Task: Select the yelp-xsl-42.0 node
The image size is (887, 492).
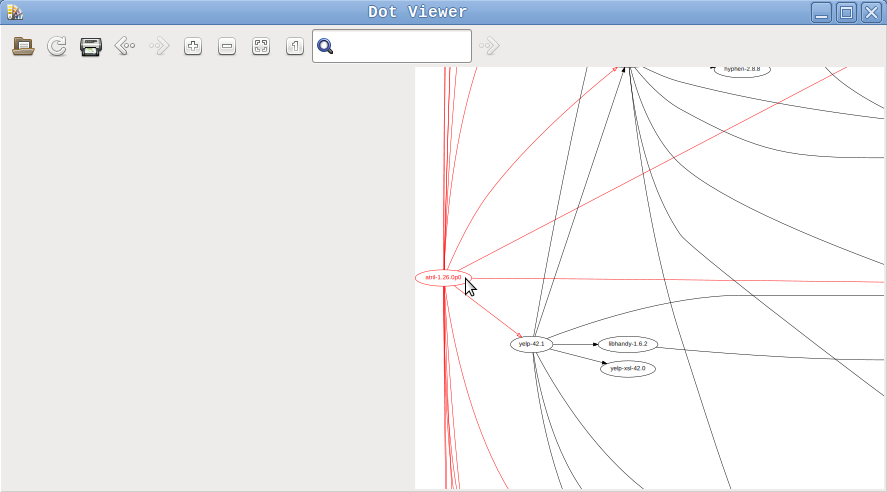Action: coord(628,369)
